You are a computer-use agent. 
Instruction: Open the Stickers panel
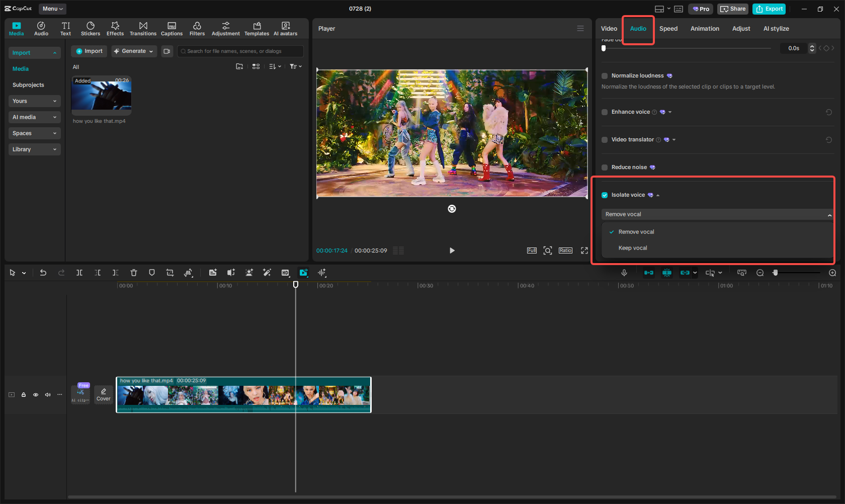(x=91, y=29)
